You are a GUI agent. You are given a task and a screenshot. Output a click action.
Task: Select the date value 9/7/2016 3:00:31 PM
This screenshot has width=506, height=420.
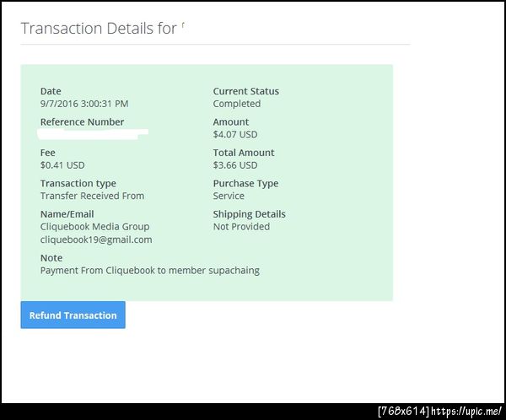click(84, 104)
